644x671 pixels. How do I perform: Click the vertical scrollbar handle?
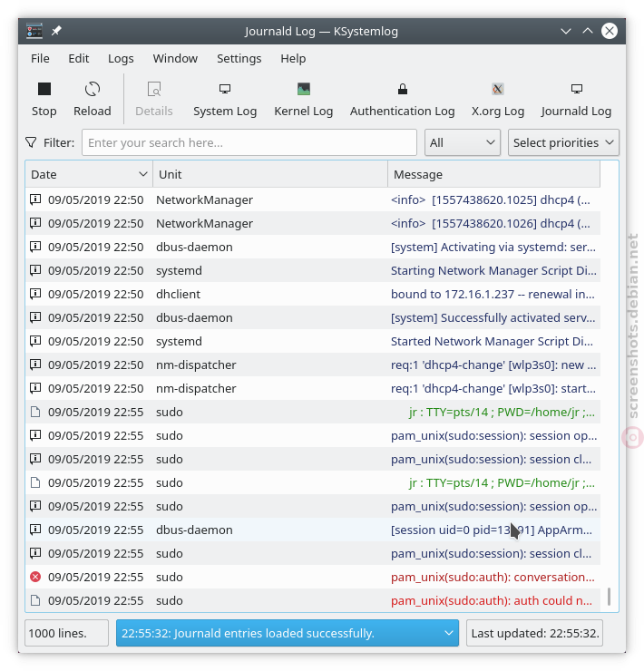click(x=609, y=597)
